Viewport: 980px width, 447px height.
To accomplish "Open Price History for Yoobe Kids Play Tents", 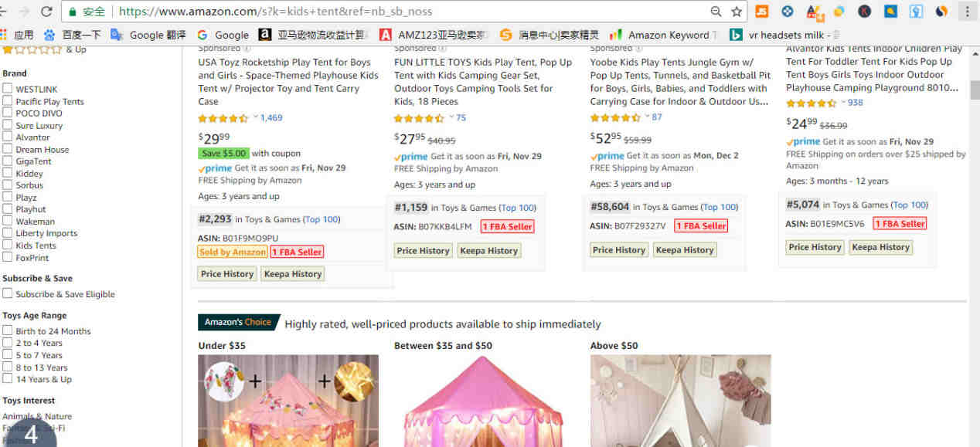I will [619, 250].
